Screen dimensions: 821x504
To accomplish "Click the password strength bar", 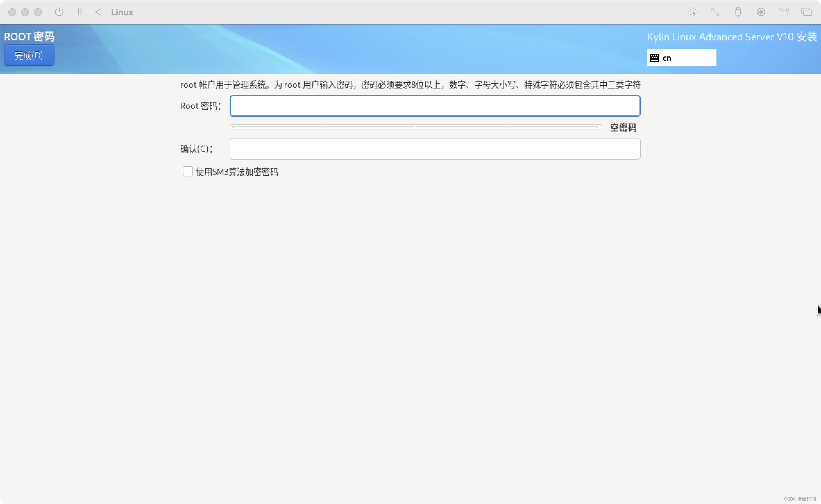I will (415, 127).
